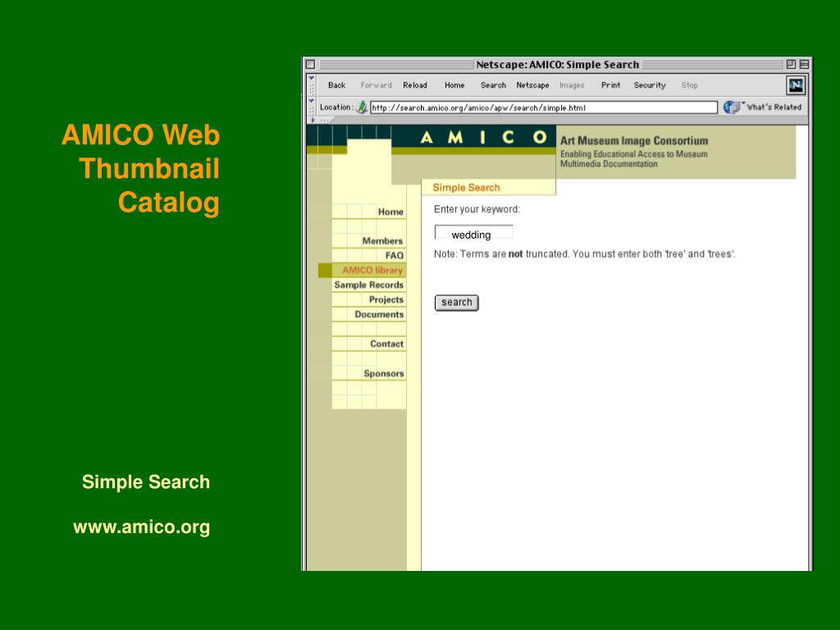Click the Art Museum Image Consortium heading

[x=634, y=141]
